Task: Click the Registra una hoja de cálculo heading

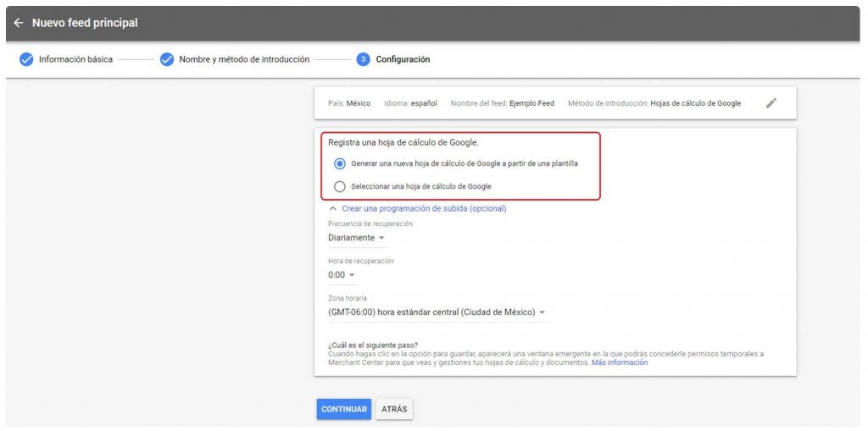Action: (403, 143)
